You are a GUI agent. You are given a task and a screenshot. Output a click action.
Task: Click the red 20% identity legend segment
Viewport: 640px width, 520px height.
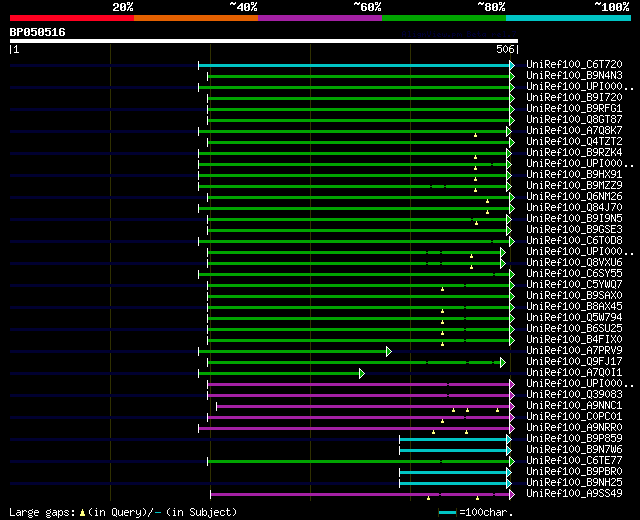click(72, 18)
